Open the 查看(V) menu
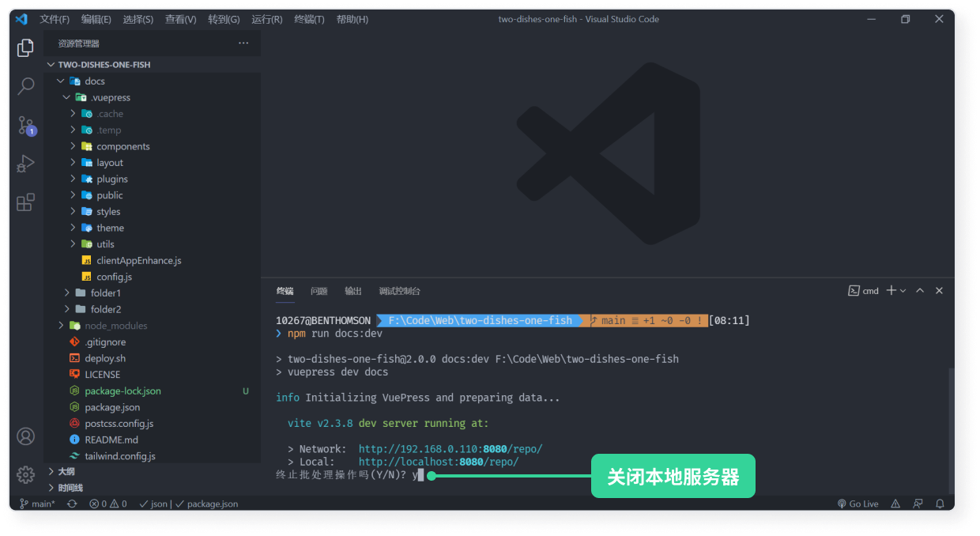This screenshot has width=980, height=536. coord(181,19)
